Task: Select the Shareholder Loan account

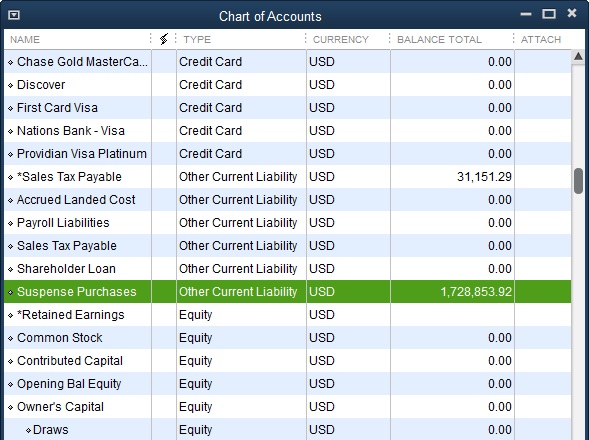Action: click(x=288, y=269)
